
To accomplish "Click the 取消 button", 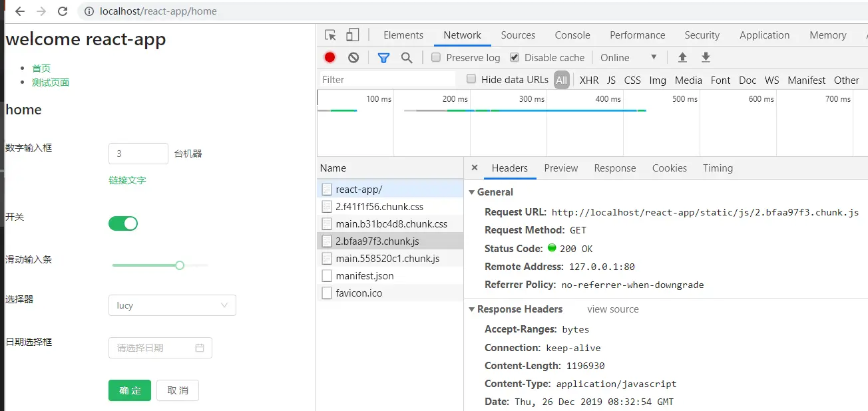I will pos(178,390).
